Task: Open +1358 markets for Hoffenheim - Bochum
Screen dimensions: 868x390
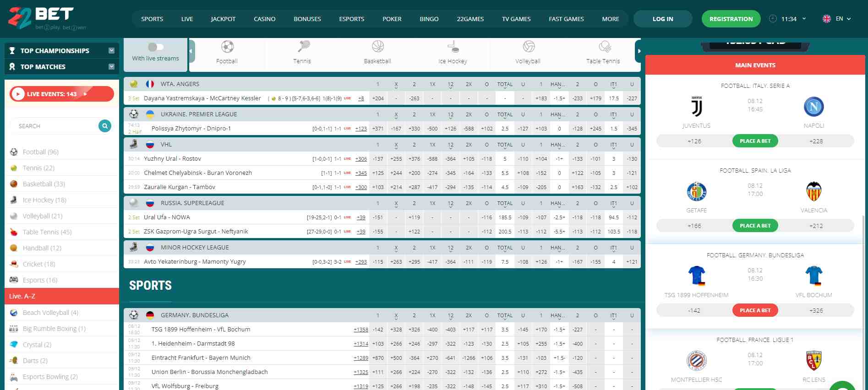Action: click(361, 330)
